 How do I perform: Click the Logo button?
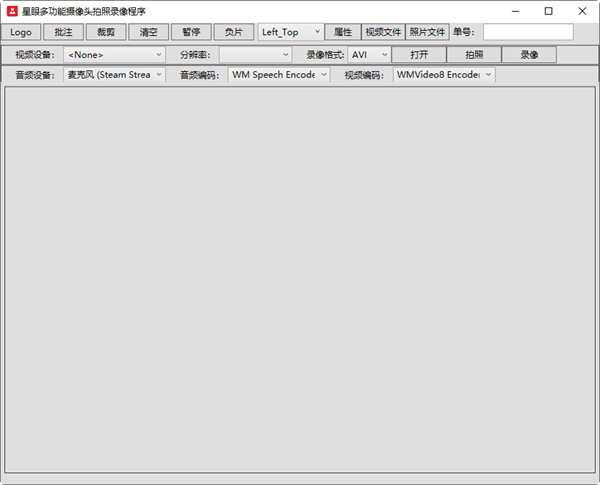(21, 32)
